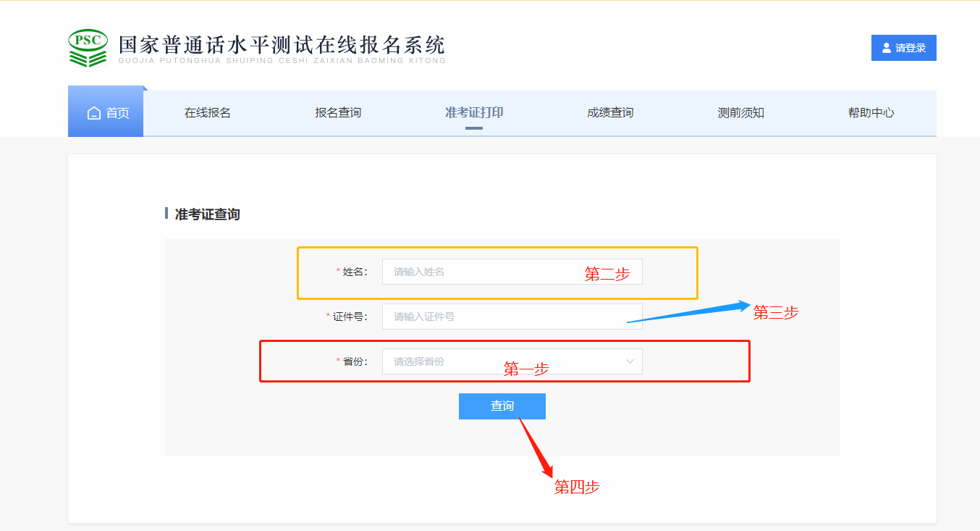Open 帮助中心 in navigation bar
The image size is (980, 531).
click(x=871, y=112)
